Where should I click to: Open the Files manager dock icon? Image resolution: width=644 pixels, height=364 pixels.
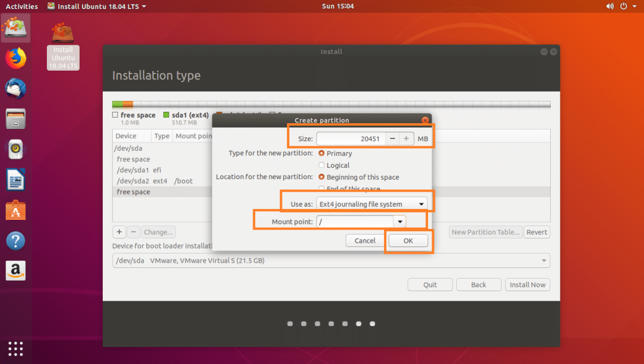(16, 119)
